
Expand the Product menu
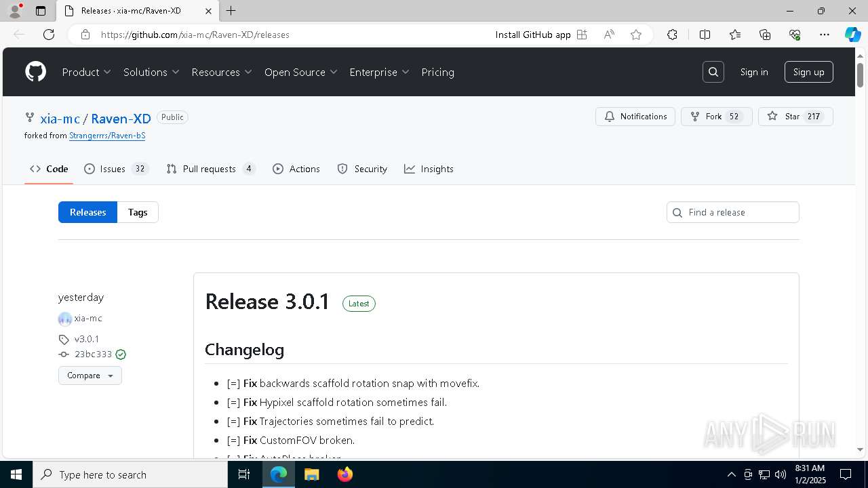(x=87, y=72)
